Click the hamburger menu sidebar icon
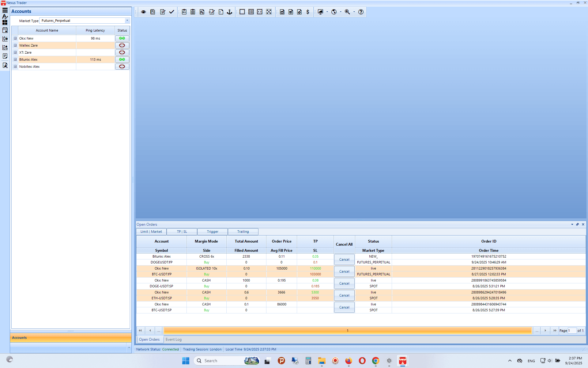Viewport: 588px width, 368px height. tap(5, 10)
